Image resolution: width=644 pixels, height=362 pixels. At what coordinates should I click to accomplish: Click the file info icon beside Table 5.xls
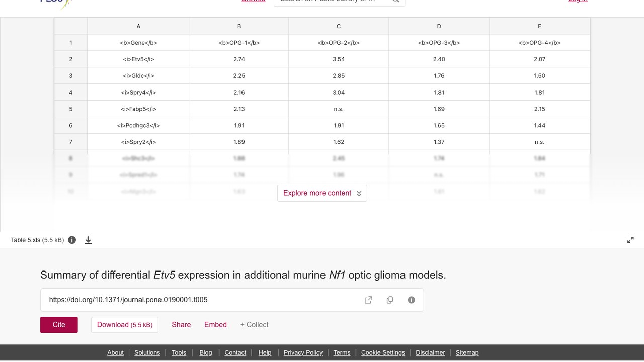(72, 240)
